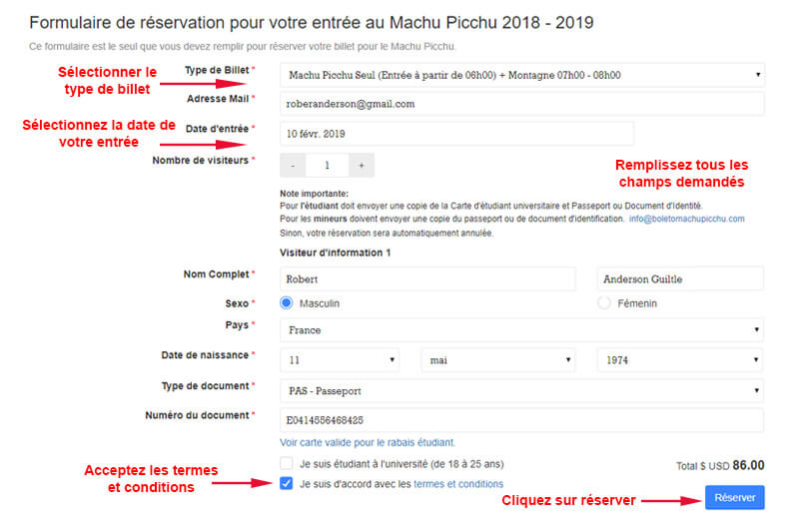Open the birth day dropdown showing 11
799x532 pixels.
click(340, 360)
